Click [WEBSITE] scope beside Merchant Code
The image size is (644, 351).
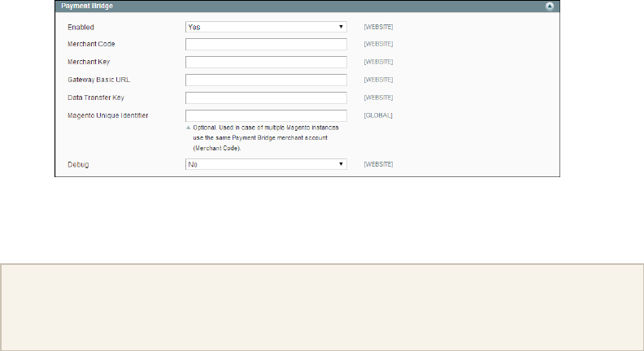378,44
